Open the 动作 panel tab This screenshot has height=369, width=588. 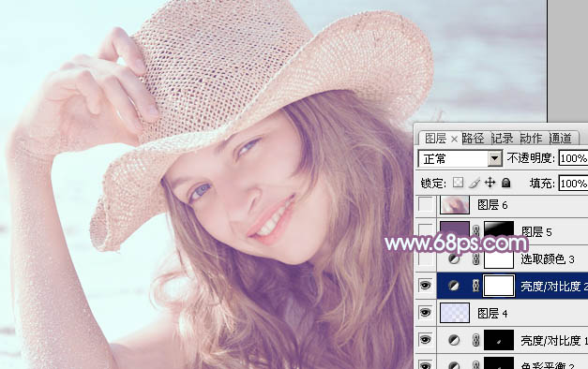[532, 139]
